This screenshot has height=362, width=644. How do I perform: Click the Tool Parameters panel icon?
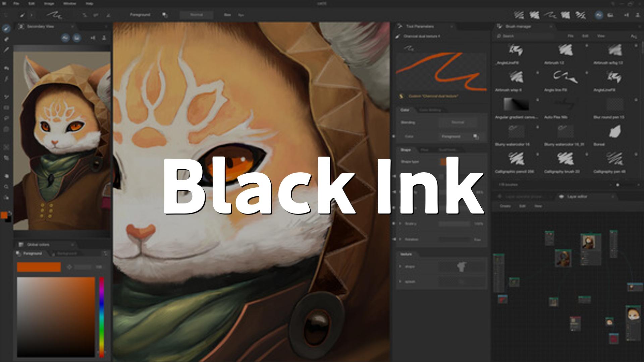click(399, 26)
